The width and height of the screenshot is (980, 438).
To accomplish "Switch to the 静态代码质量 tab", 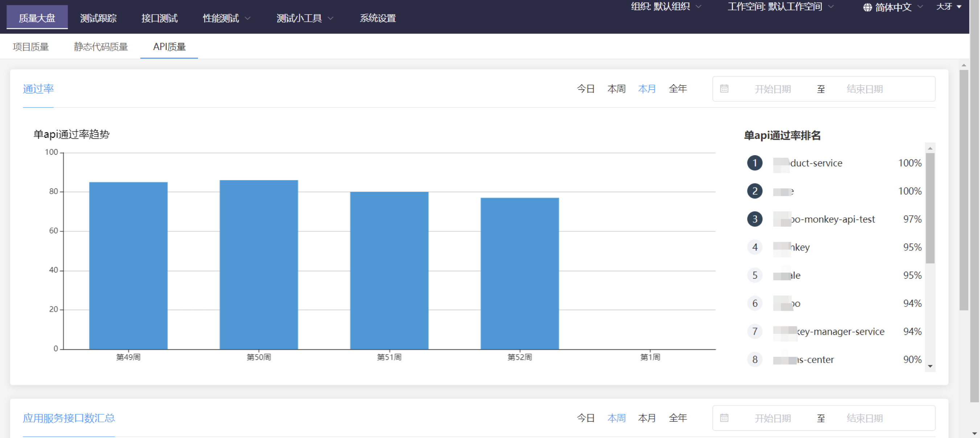I will click(x=101, y=47).
